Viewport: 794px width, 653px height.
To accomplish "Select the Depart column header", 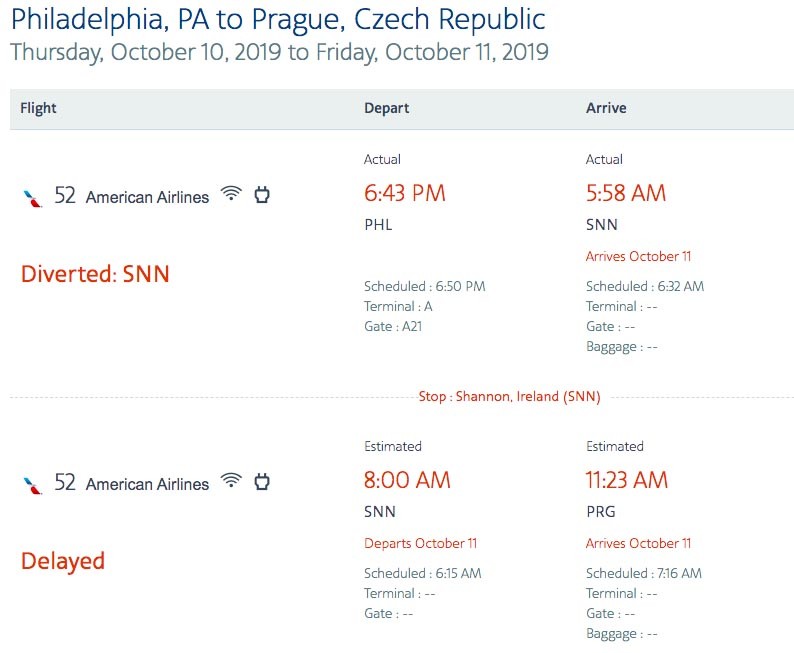I will point(386,108).
